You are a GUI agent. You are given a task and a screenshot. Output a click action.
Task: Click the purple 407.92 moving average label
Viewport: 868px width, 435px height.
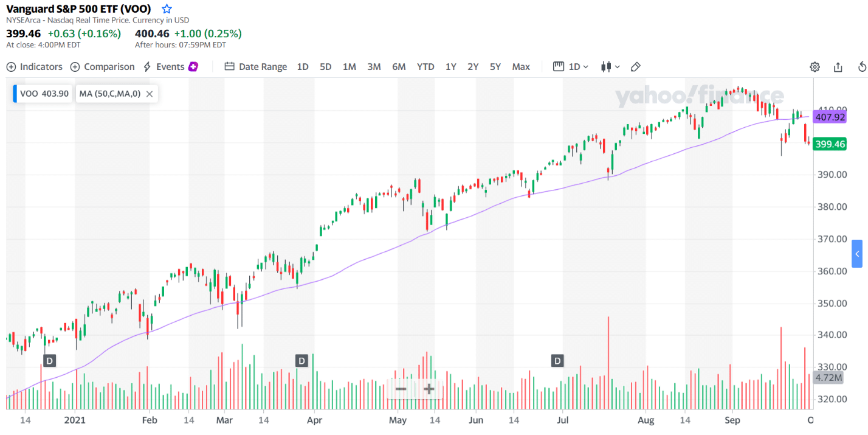831,117
